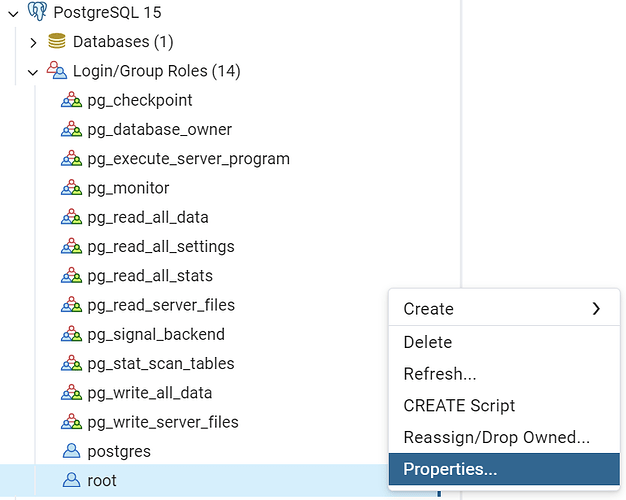Click the pg_execute_server_program role icon

pos(71,159)
